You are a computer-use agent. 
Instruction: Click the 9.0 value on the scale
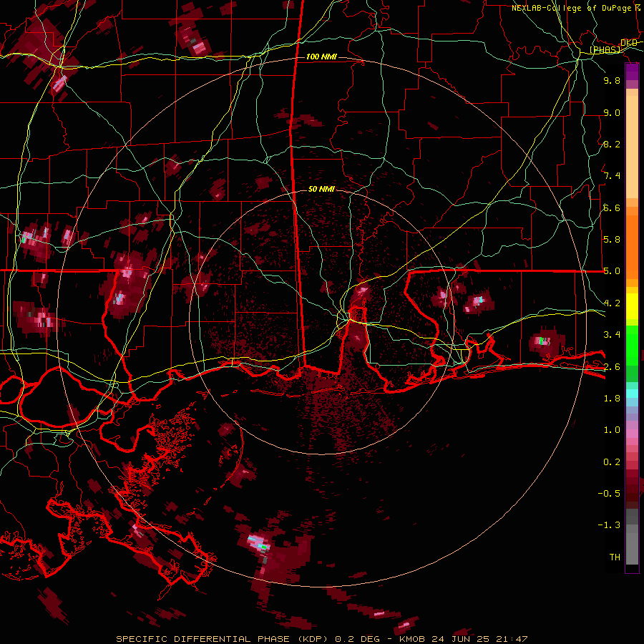point(612,112)
